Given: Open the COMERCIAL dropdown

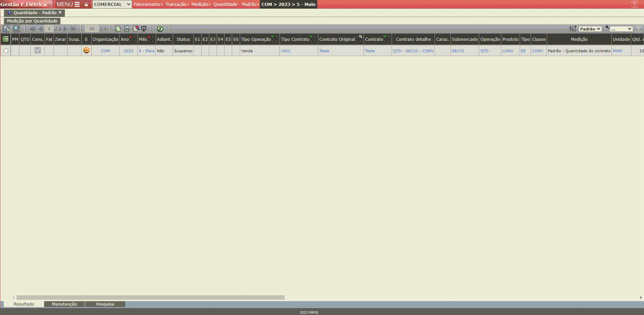Looking at the screenshot, I should coord(112,4).
